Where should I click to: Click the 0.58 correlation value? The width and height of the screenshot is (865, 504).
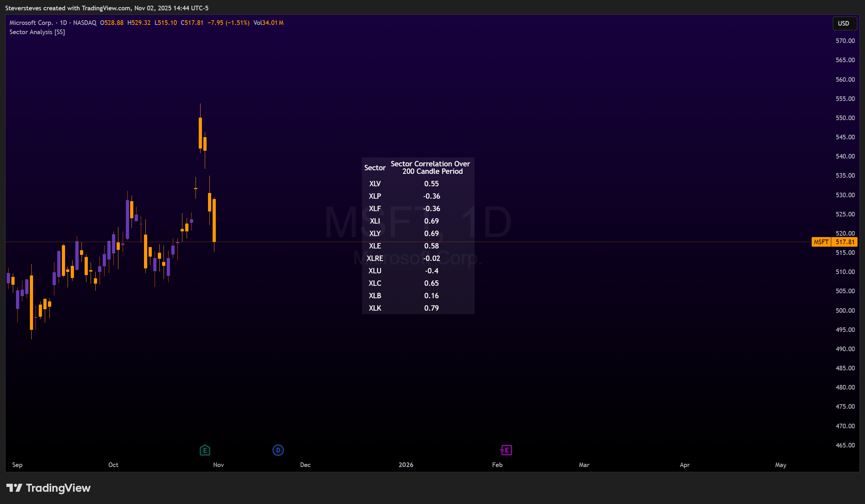432,246
